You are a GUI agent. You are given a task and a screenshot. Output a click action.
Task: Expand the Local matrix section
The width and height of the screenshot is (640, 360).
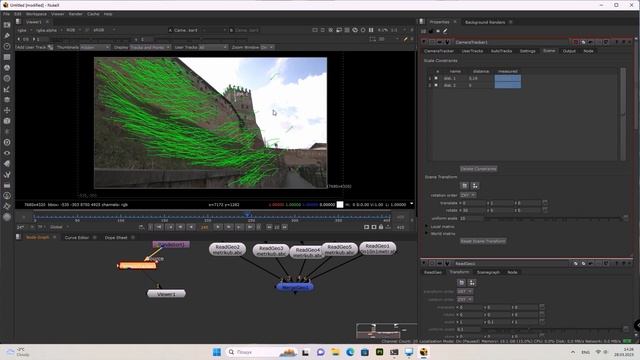(x=427, y=227)
